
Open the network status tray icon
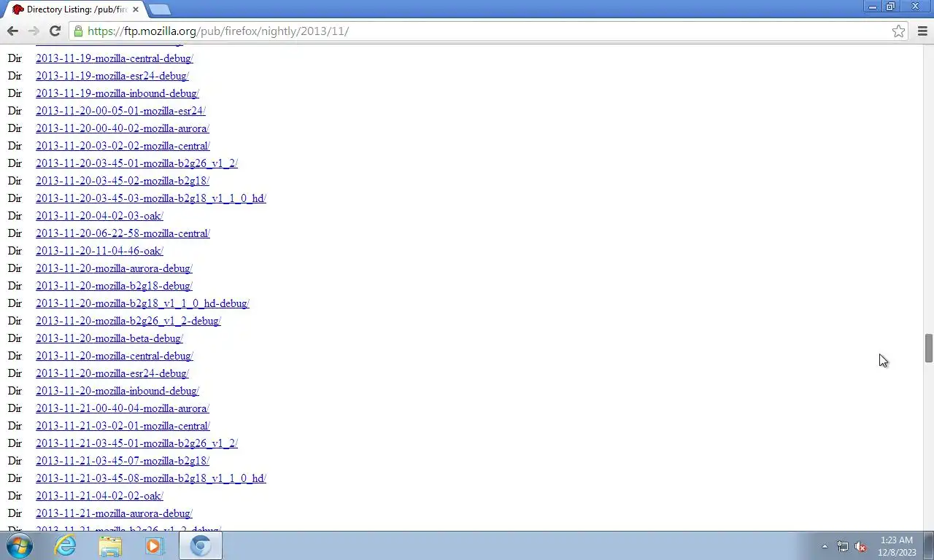coord(843,546)
